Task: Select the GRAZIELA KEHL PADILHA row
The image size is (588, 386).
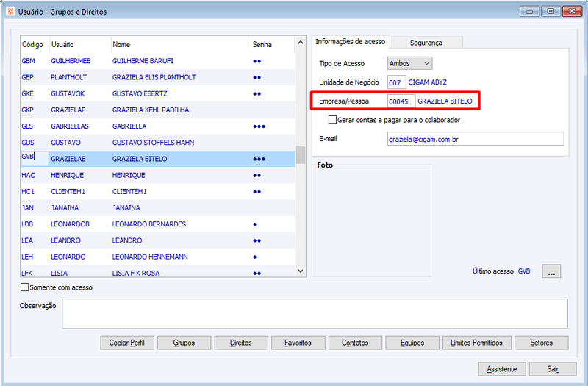Action: point(158,110)
